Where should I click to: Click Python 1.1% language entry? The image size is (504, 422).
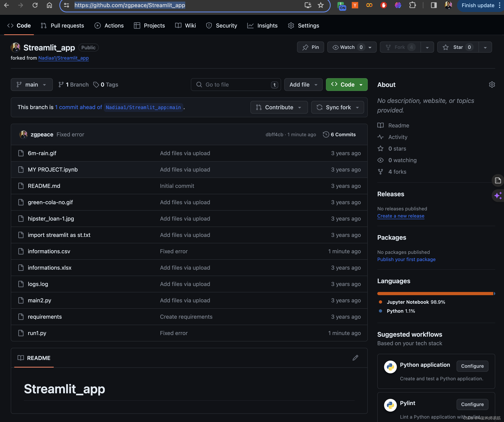pos(397,311)
